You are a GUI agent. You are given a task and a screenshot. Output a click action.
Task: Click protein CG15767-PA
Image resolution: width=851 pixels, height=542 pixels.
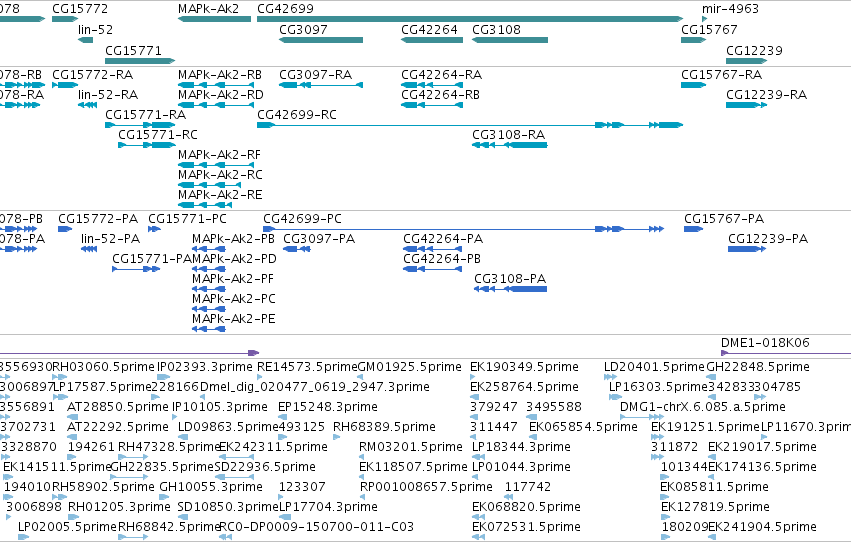(694, 229)
